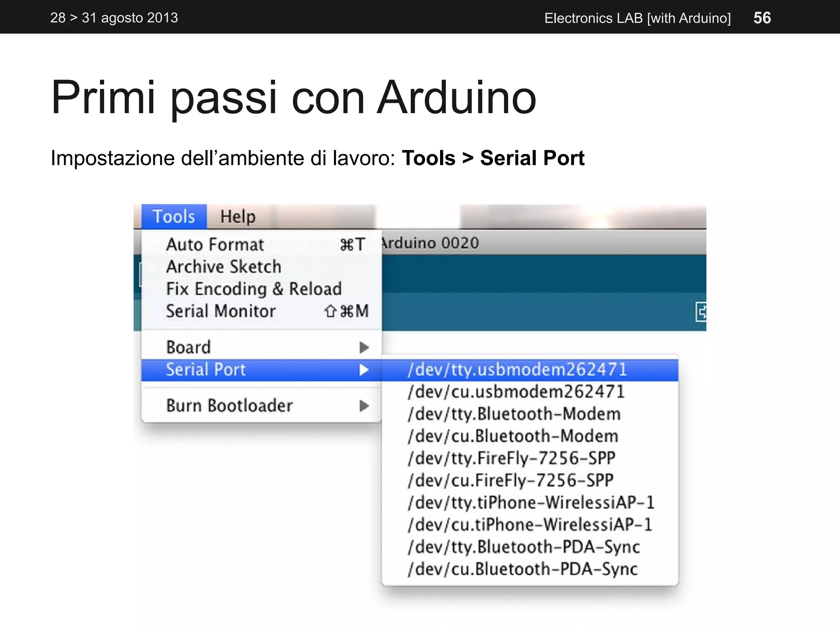
Task: Select /dev/cu.usbmodem262471 serial port
Action: coord(530,392)
